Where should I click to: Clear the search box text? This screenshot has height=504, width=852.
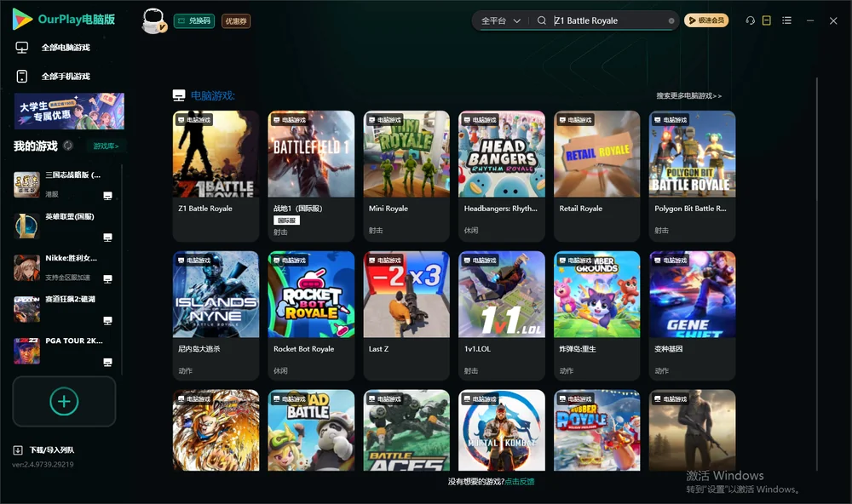pyautogui.click(x=671, y=20)
